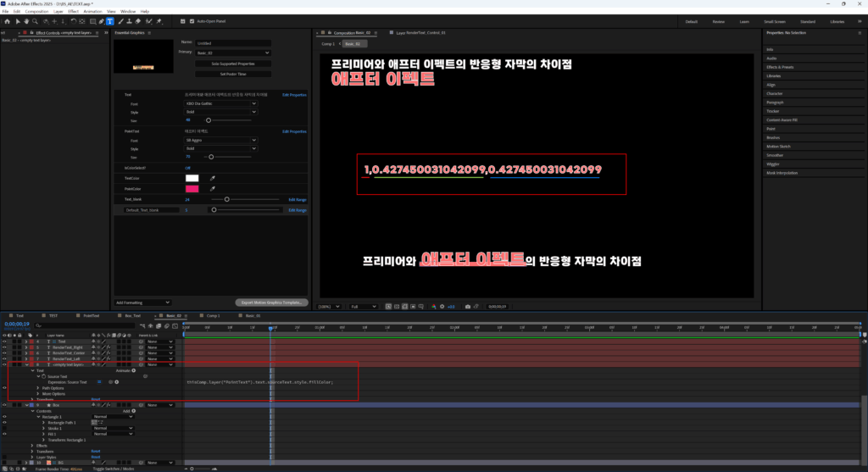Select the Clone Stamp tool
The width and height of the screenshot is (868, 472).
click(x=129, y=21)
